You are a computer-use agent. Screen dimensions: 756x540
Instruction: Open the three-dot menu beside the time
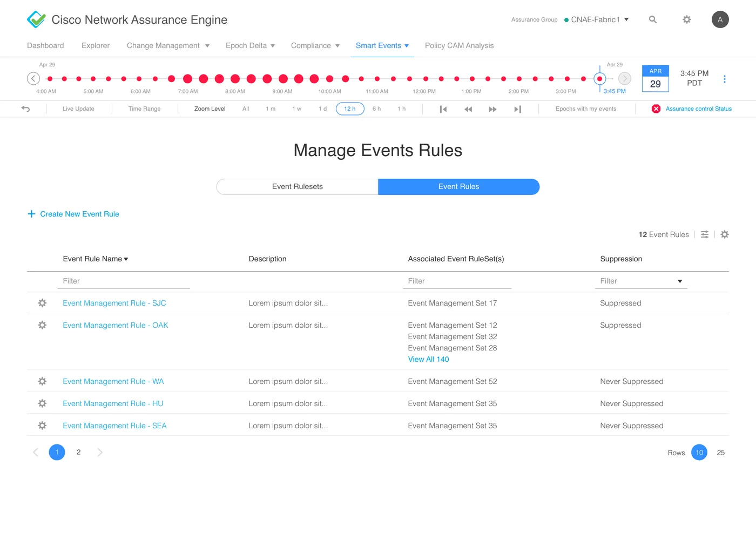pos(725,79)
